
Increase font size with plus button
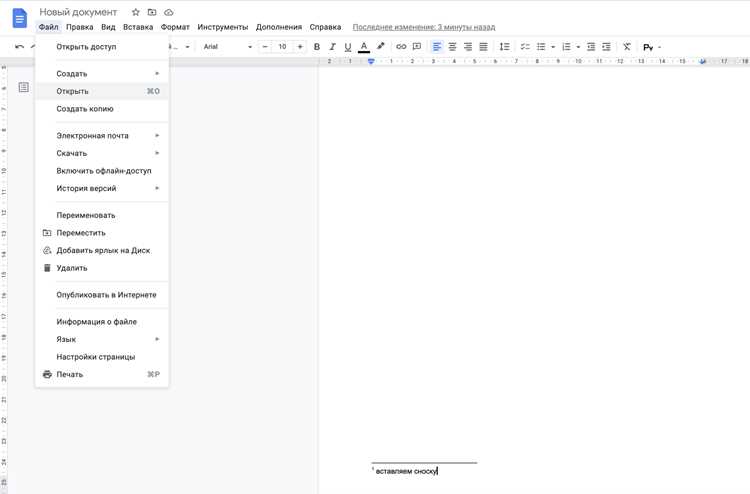[300, 46]
